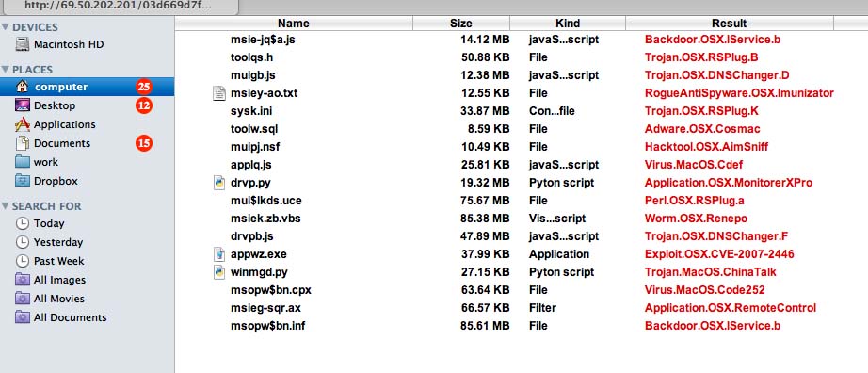
Task: Select the drvpb.js file name
Action: 252,236
